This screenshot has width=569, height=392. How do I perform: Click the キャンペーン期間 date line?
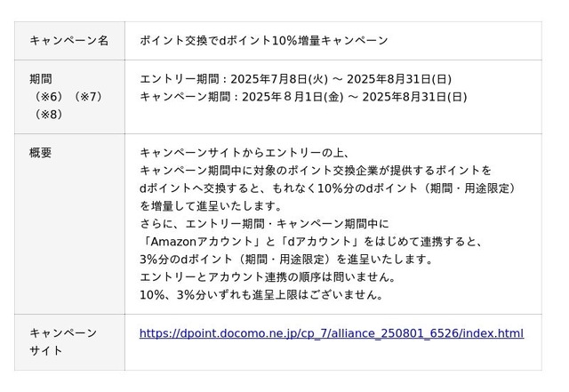[x=303, y=97]
